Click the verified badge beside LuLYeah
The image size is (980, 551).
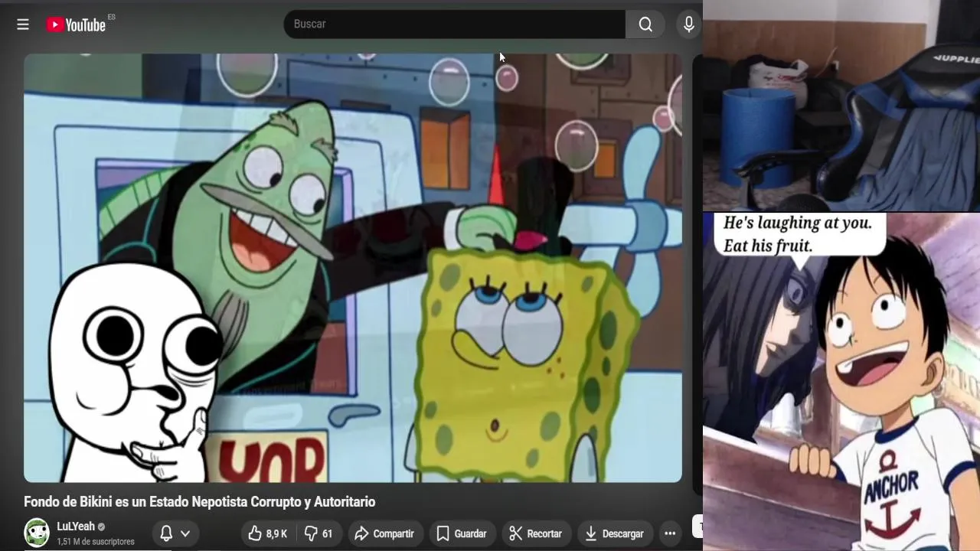(101, 527)
